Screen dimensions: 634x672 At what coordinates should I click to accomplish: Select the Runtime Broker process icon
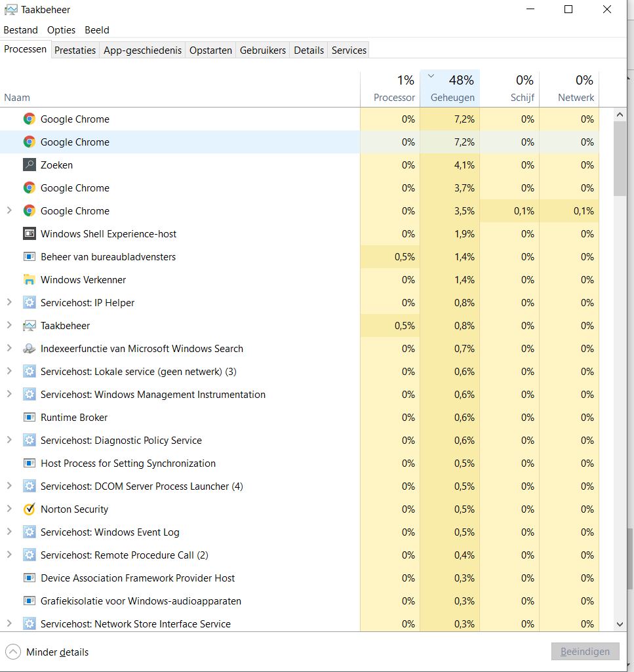click(29, 417)
